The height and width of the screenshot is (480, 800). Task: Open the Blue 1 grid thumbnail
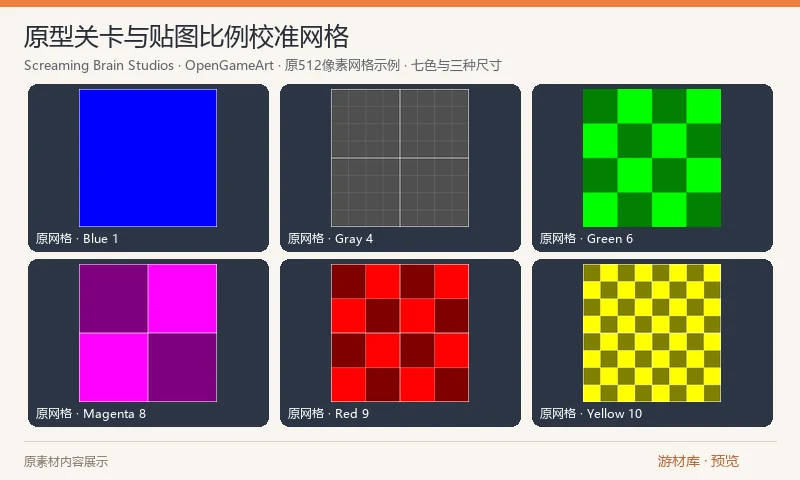point(148,158)
